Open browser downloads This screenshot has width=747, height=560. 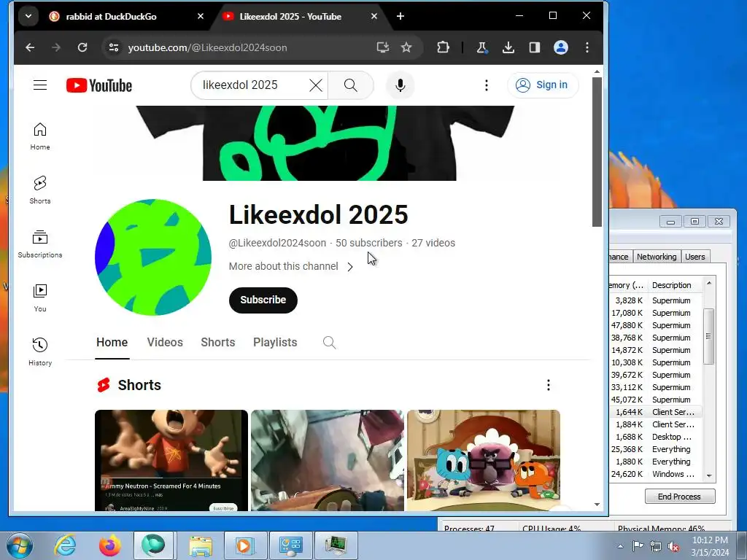(x=508, y=47)
